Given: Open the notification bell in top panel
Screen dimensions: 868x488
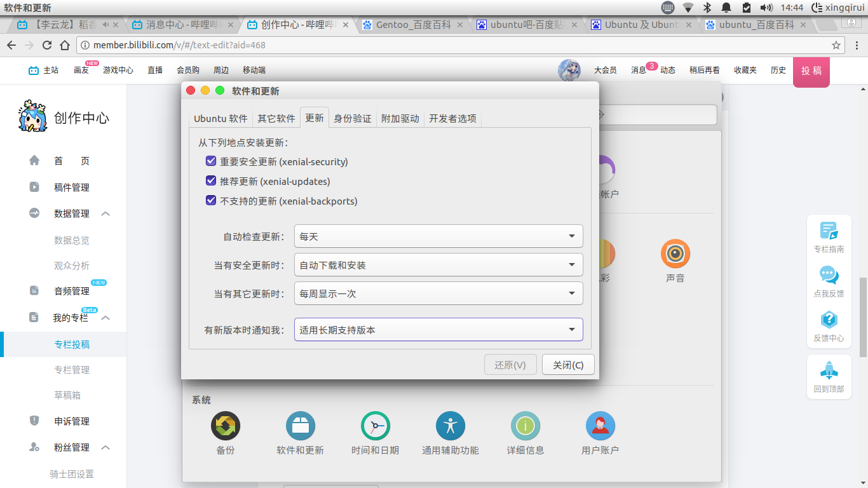Looking at the screenshot, I should (726, 8).
